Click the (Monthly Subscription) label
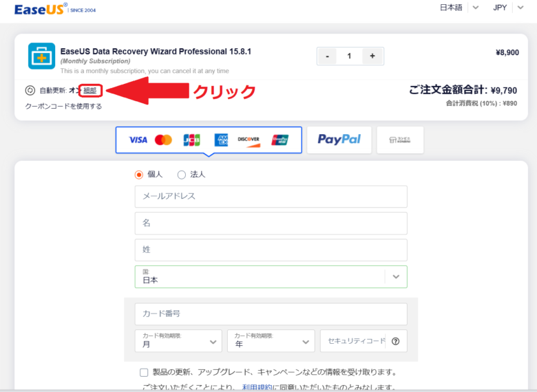This screenshot has width=537, height=392. 95,61
